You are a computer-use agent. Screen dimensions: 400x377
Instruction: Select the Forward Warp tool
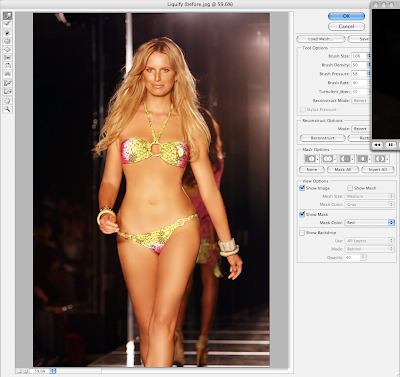pyautogui.click(x=7, y=16)
